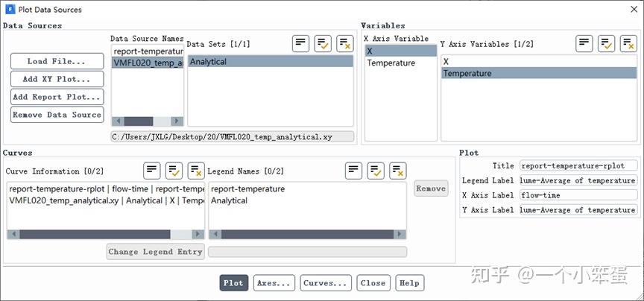Select all Legend Names icon
This screenshot has width=644, height=301.
376,171
